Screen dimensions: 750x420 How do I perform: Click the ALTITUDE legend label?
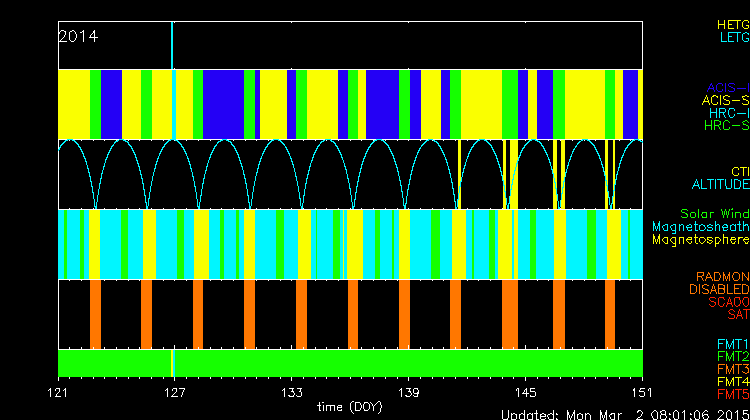[720, 185]
